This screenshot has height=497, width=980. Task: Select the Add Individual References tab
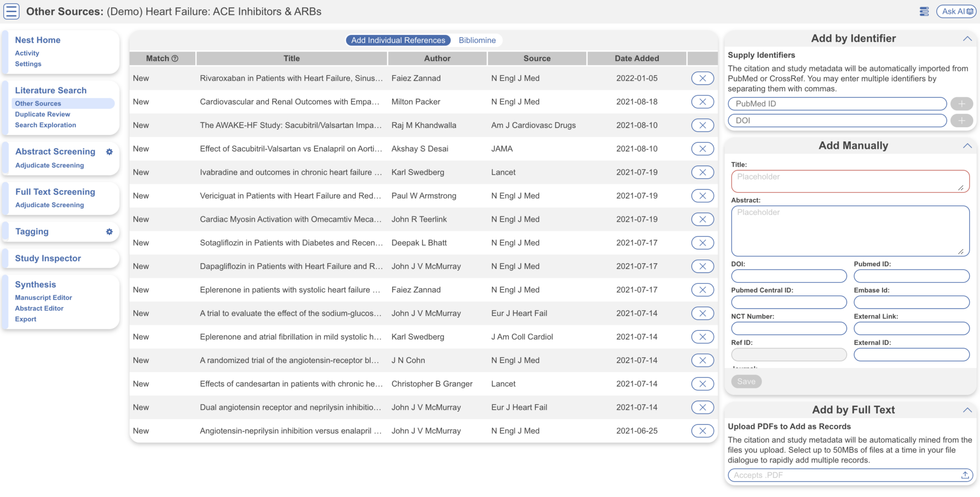pyautogui.click(x=397, y=40)
